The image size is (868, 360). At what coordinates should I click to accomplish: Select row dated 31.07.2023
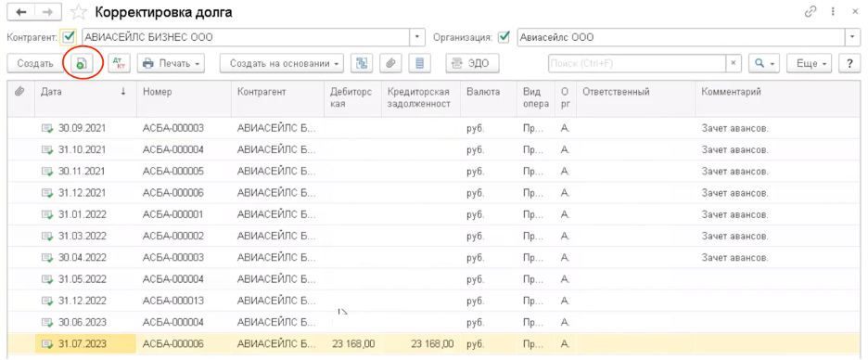coord(433,344)
